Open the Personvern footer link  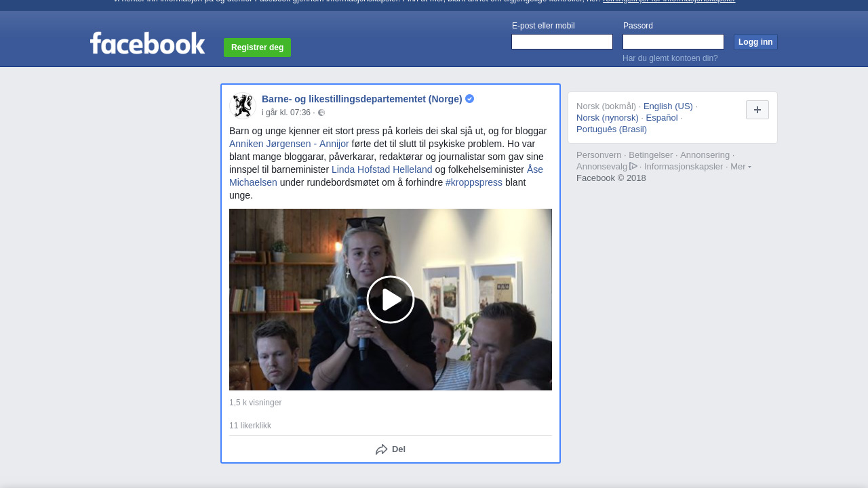[599, 155]
